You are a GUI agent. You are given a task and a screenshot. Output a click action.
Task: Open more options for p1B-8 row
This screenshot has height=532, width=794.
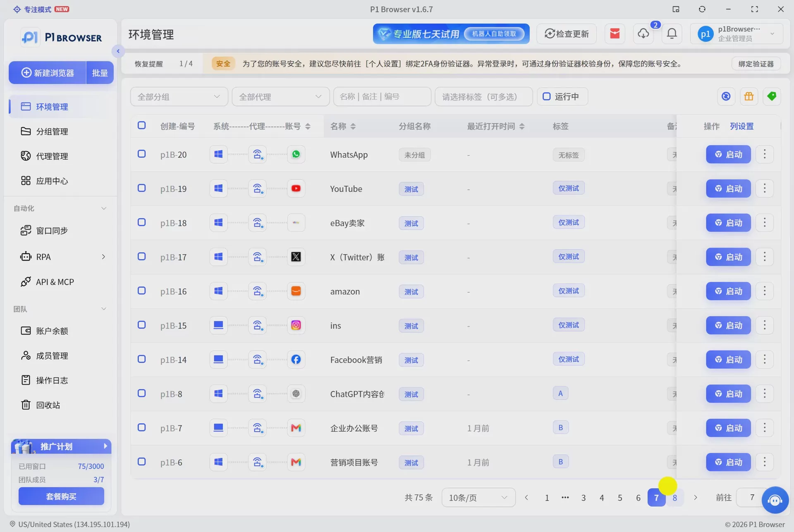765,394
